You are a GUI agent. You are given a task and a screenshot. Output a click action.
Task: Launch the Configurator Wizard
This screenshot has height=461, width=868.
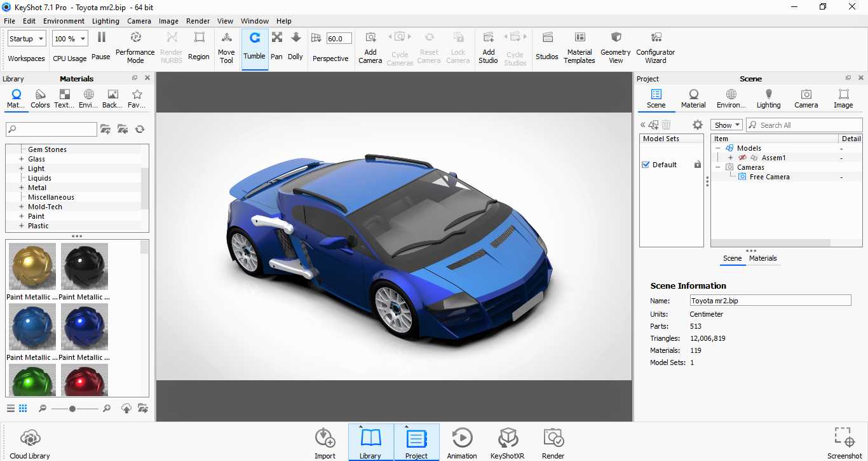pyautogui.click(x=656, y=47)
